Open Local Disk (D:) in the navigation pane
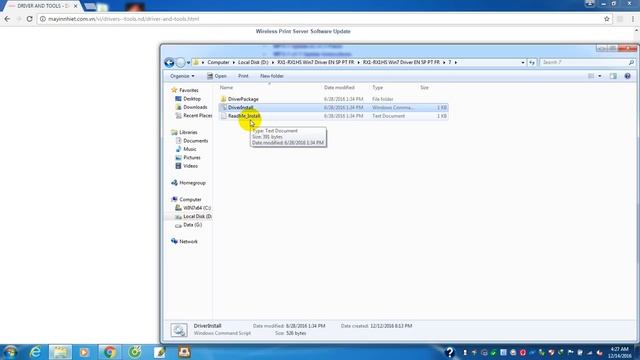The image size is (640, 360). [x=197, y=216]
